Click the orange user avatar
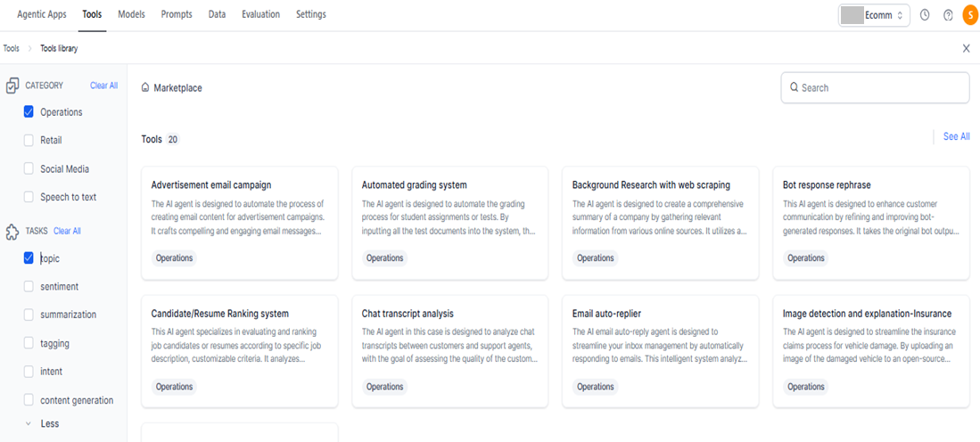 tap(970, 15)
